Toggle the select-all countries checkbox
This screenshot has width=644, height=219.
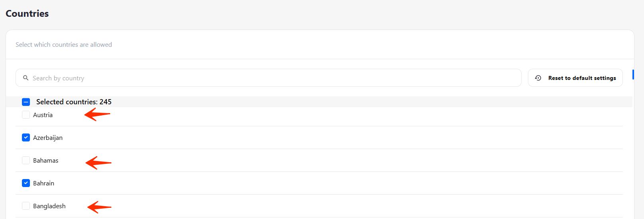click(x=26, y=102)
